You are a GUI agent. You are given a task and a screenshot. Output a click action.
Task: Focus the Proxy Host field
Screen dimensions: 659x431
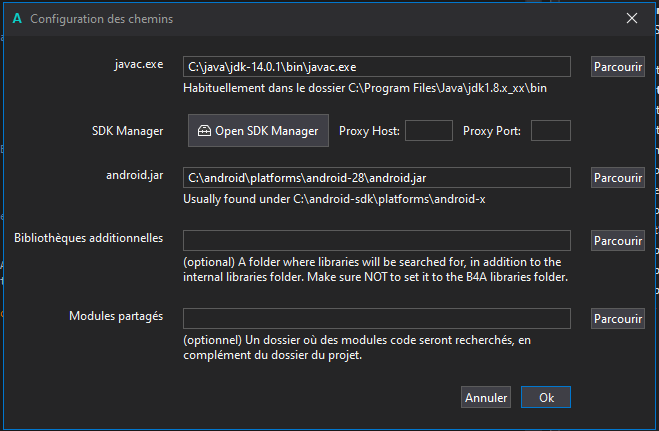[428, 131]
